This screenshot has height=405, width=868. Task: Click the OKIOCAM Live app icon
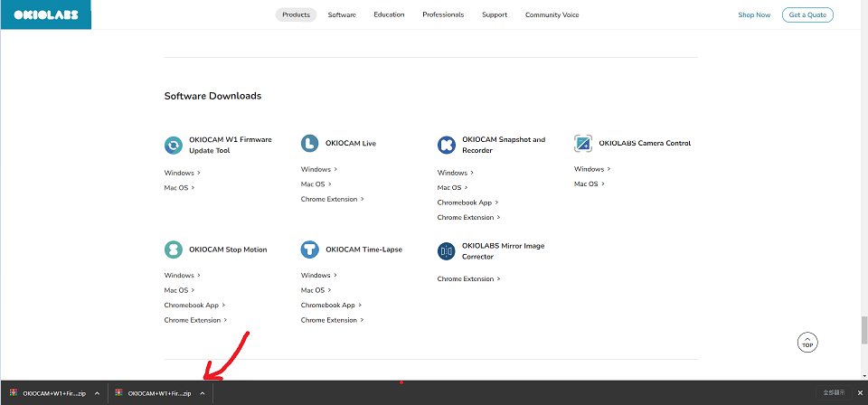pos(310,144)
